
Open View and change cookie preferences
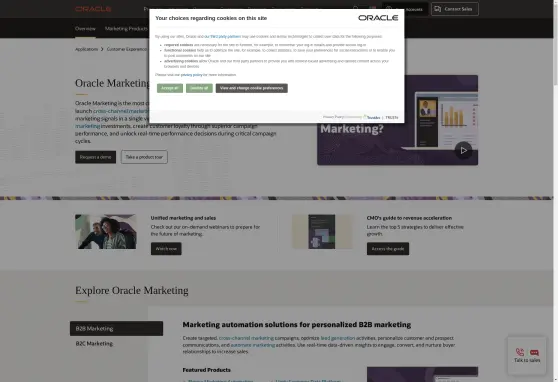pos(251,88)
